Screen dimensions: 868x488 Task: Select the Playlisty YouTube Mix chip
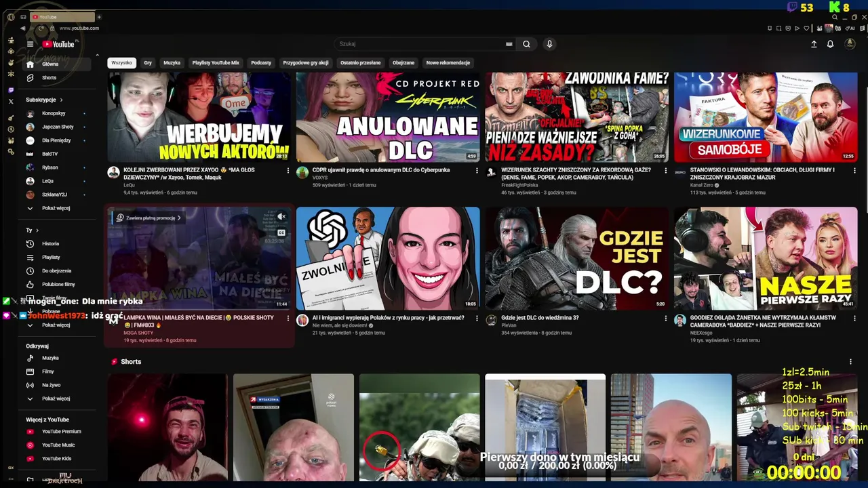[x=216, y=63]
